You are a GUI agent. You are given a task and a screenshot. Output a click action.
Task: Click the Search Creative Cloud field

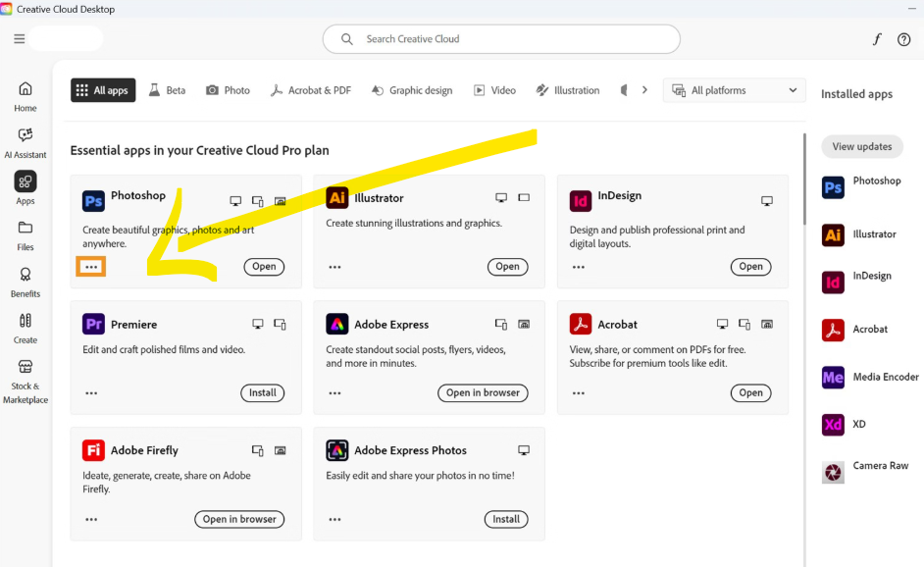501,39
